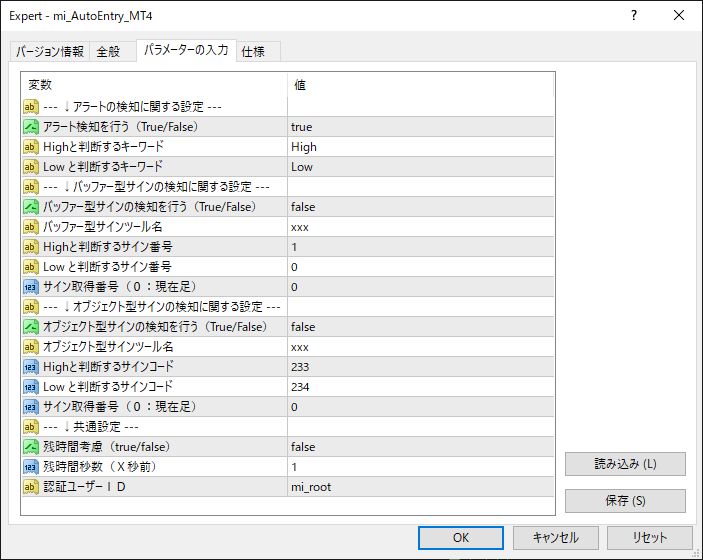The width and height of the screenshot is (703, 560).
Task: Click the 保存 (S) button
Action: point(625,501)
